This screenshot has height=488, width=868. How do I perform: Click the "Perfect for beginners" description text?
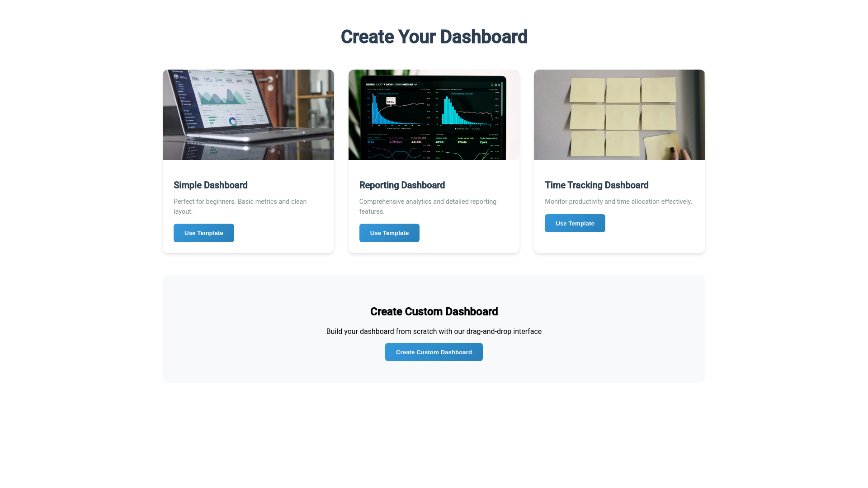[x=240, y=206]
